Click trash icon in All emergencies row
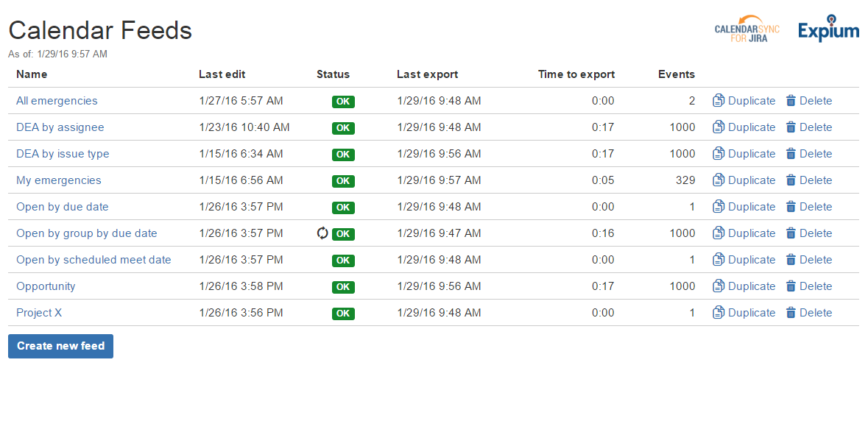 coord(791,101)
